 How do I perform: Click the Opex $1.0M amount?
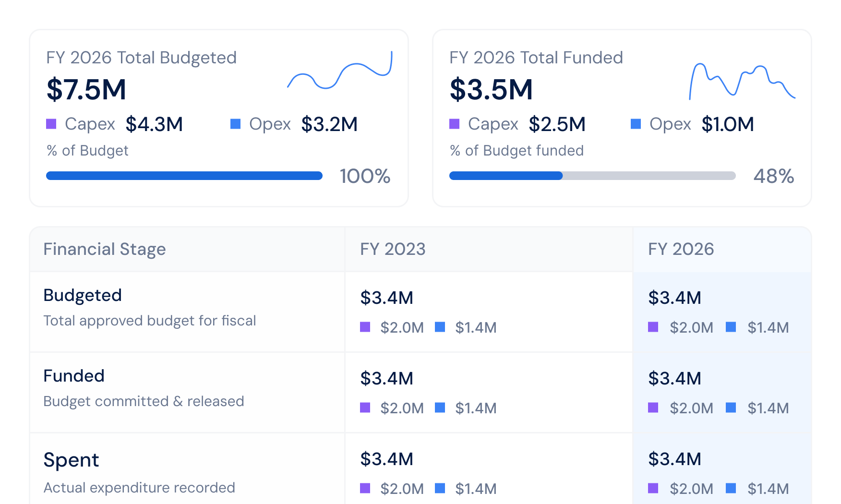click(x=728, y=124)
